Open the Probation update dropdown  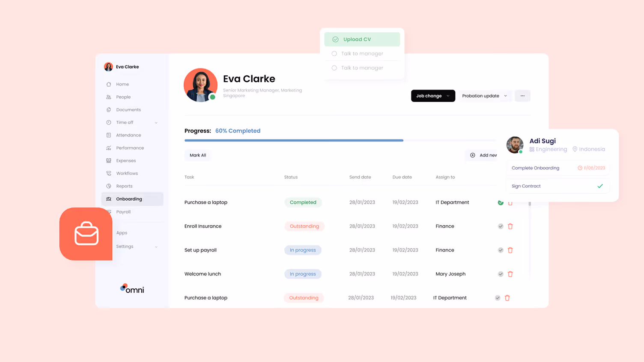point(485,95)
